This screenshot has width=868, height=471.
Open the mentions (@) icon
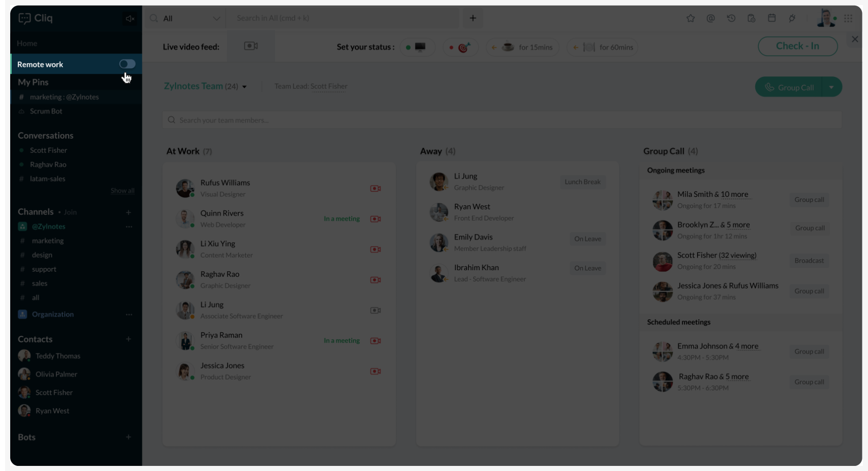710,18
